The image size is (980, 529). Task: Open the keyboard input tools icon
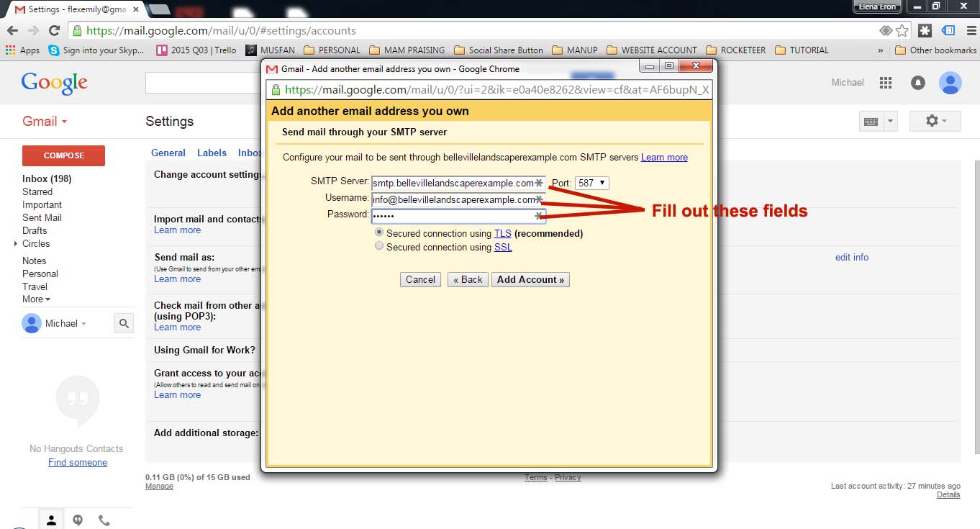tap(871, 122)
